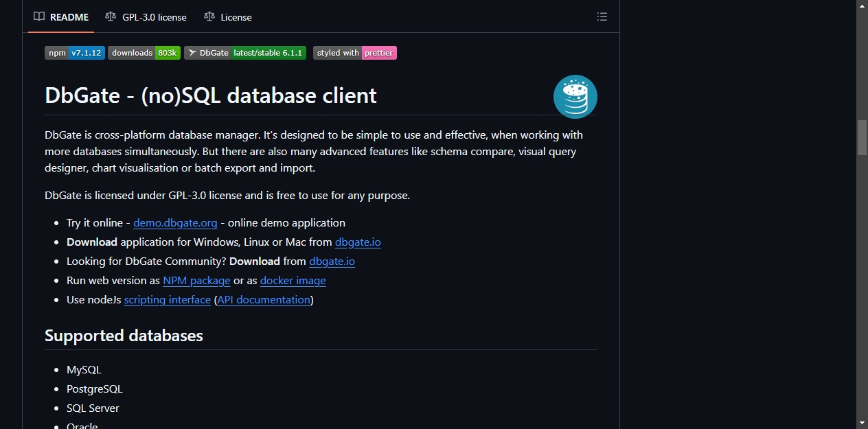Open the README tab

(x=61, y=17)
